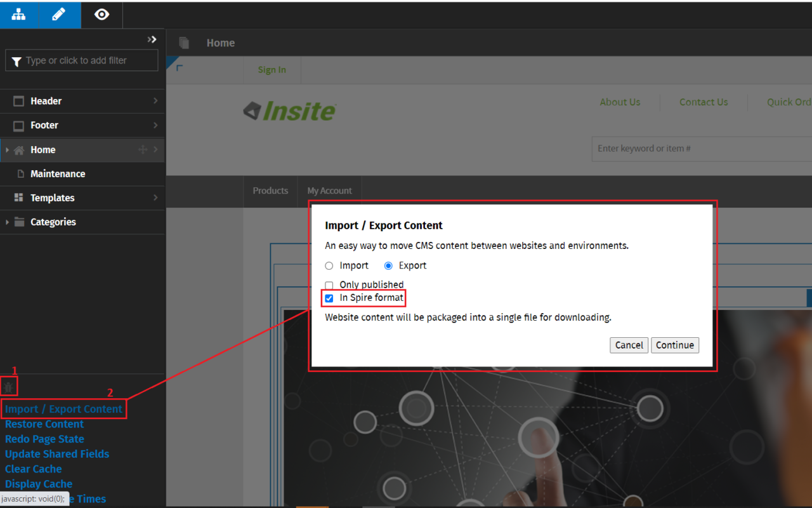Select the edit pencil tool

61,15
